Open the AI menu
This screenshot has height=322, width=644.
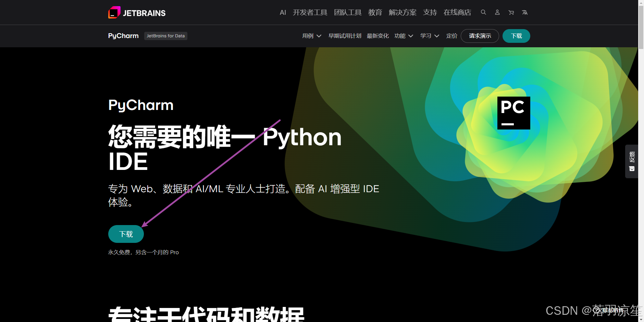pos(283,13)
